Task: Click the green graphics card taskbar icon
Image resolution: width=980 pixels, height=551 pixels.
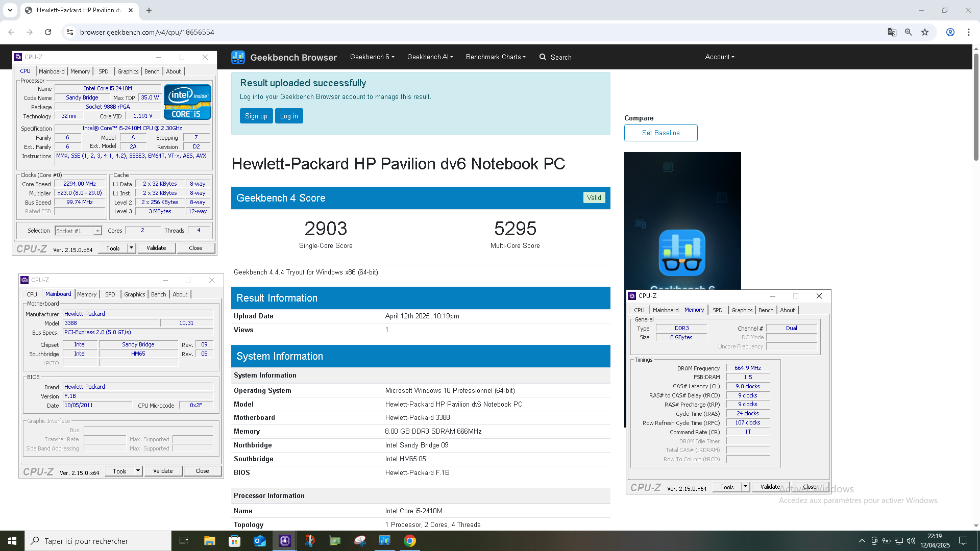Action: [x=335, y=541]
